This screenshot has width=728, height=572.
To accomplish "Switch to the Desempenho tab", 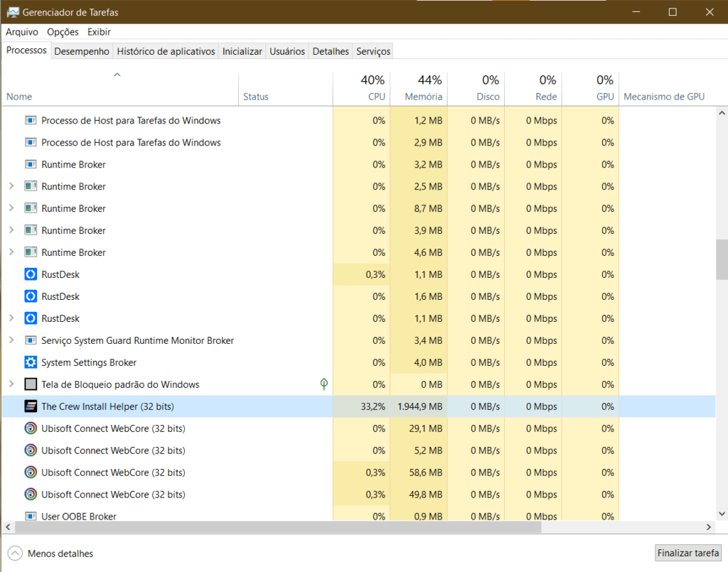I will click(82, 51).
